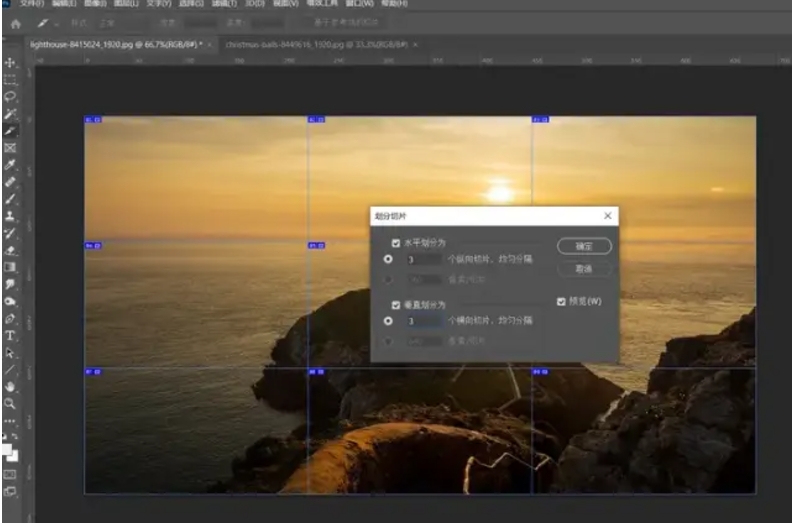The height and width of the screenshot is (527, 792).
Task: Select the 个纵向切片 evenly spaced radio button
Action: [x=388, y=259]
